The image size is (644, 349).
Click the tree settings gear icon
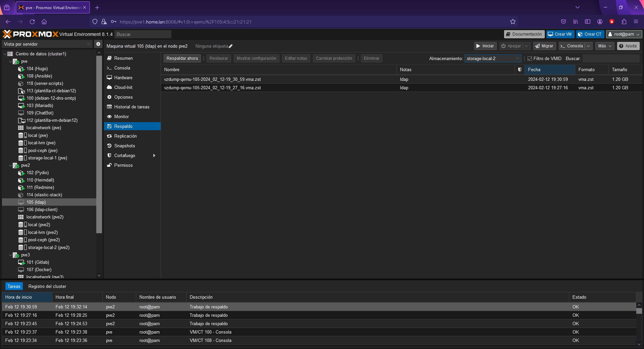point(98,44)
